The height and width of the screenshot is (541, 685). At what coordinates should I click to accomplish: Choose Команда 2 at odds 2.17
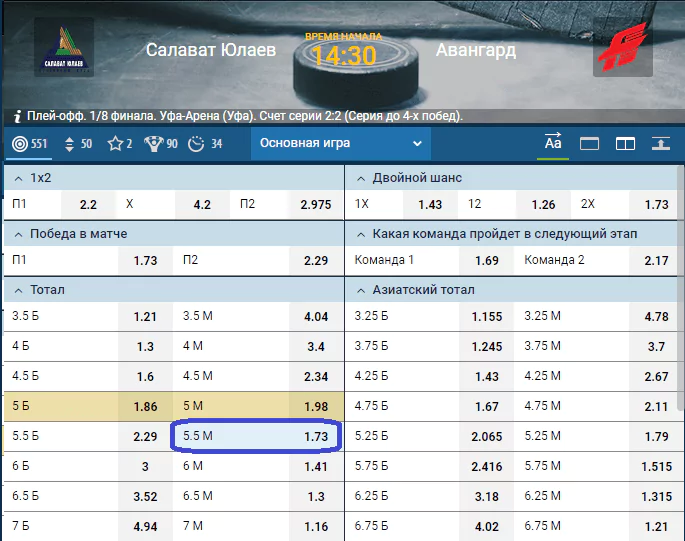click(x=601, y=260)
